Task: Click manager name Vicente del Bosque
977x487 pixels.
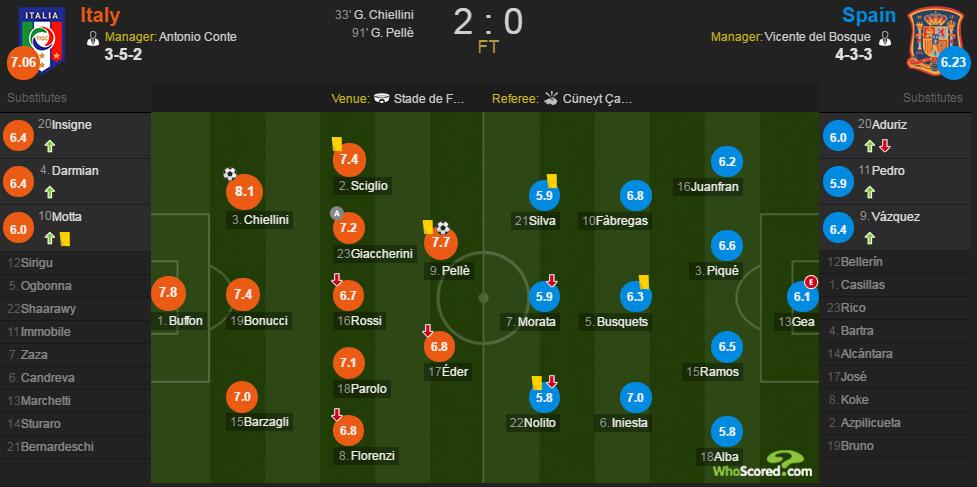Action: pos(817,37)
